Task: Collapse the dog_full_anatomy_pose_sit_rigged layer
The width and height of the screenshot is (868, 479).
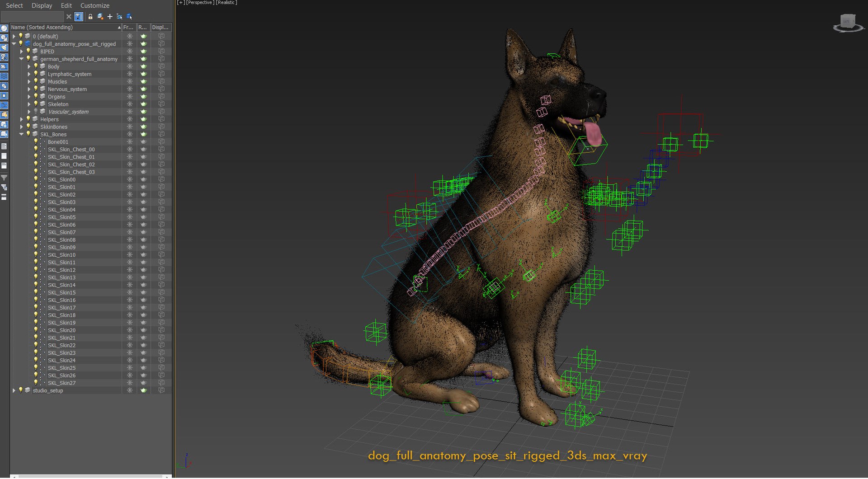Action: [14, 44]
